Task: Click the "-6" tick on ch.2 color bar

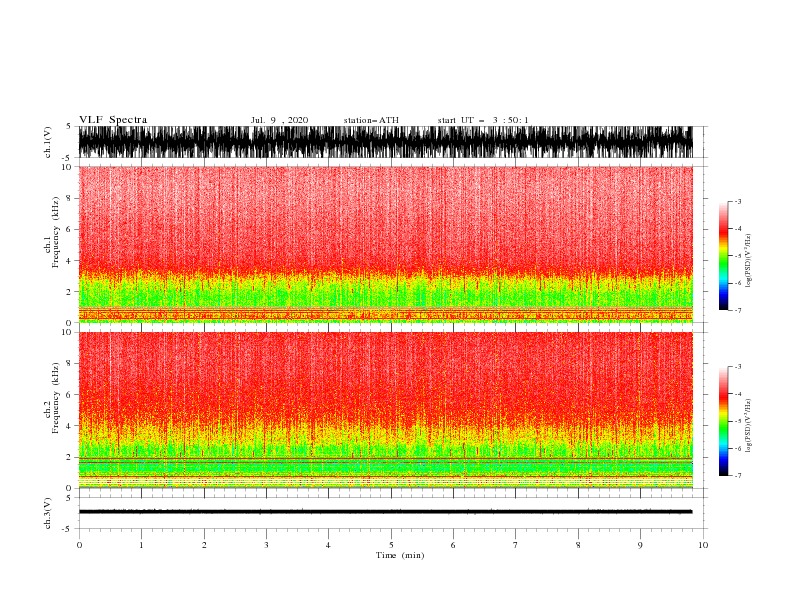Action: pos(737,448)
